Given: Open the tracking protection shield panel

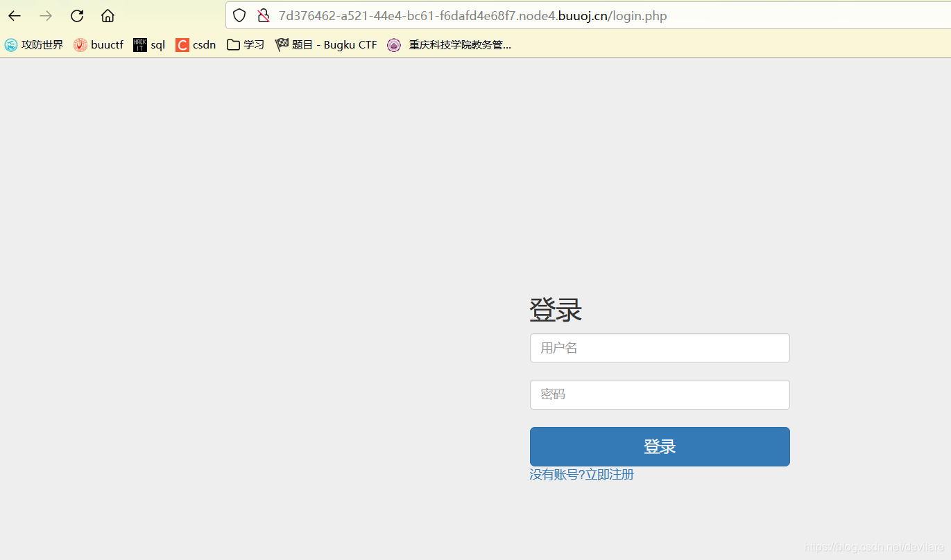Looking at the screenshot, I should point(239,15).
